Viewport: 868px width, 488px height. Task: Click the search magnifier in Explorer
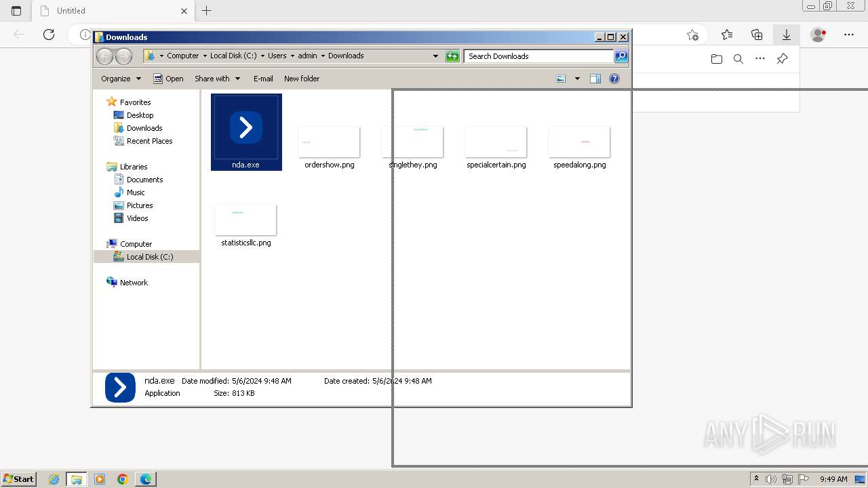point(621,56)
